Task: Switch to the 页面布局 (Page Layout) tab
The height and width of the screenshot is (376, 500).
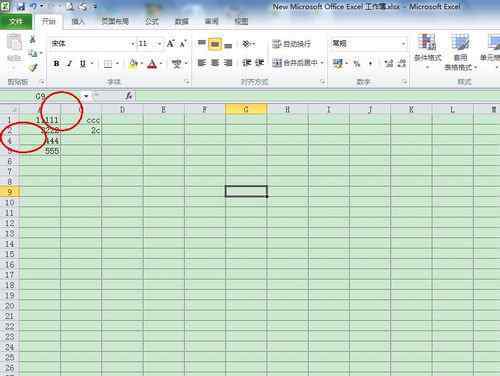Action: coord(115,21)
